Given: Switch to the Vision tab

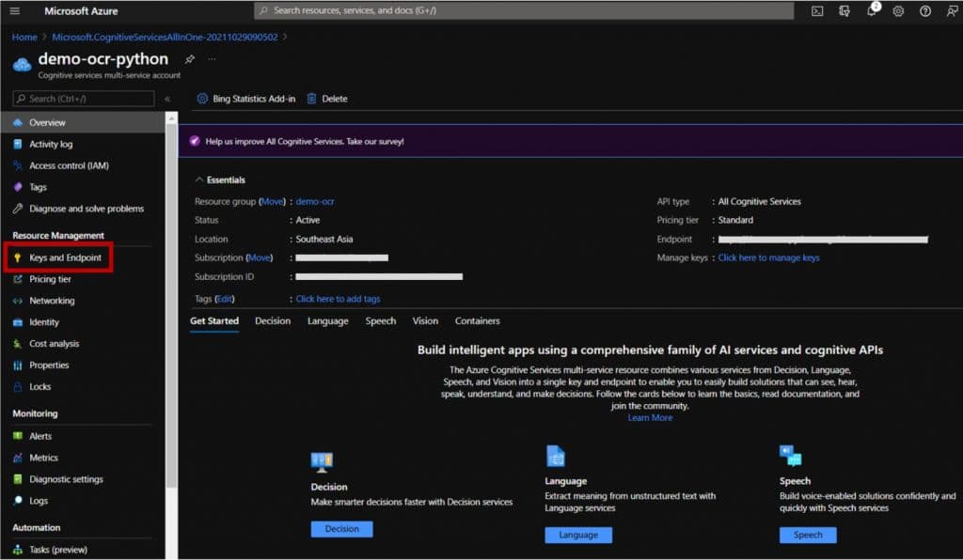Looking at the screenshot, I should point(425,320).
